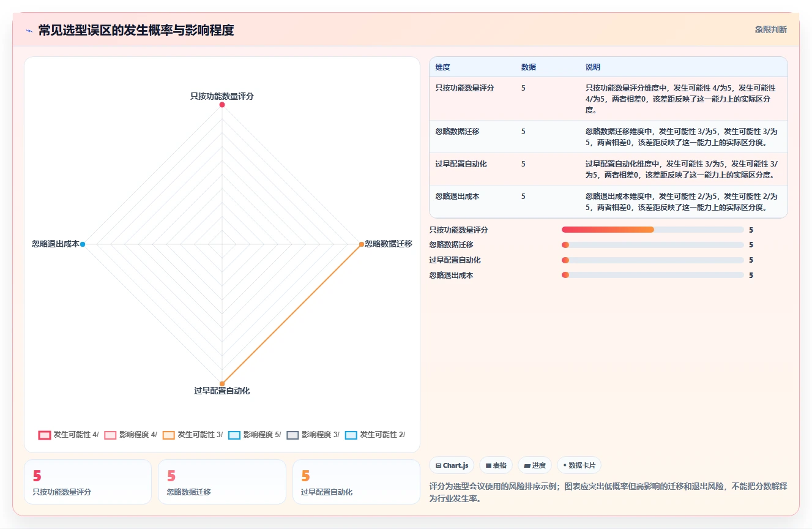Toggle the 影响程度 4/ legend dataset

(x=130, y=435)
